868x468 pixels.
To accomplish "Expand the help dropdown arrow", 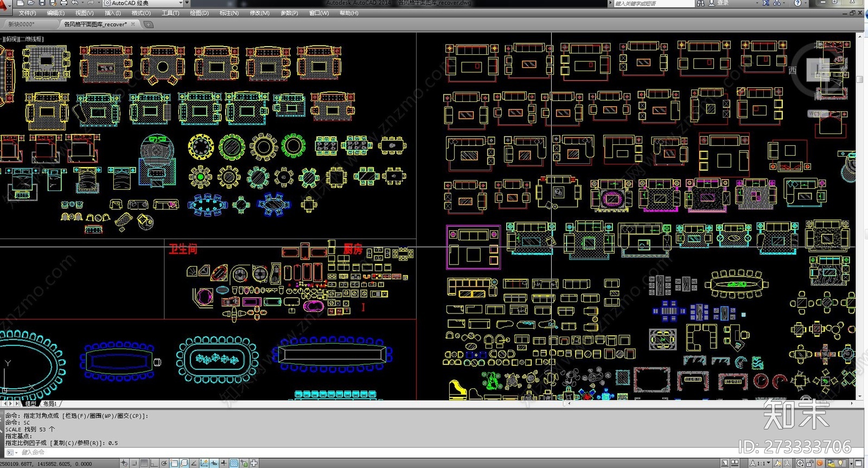I will click(x=806, y=3).
